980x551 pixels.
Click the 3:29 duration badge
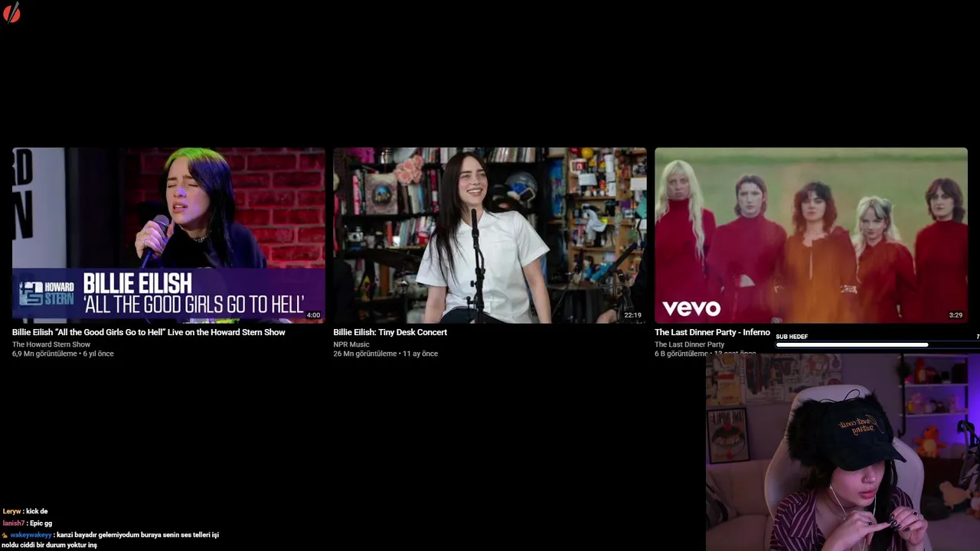(x=955, y=315)
